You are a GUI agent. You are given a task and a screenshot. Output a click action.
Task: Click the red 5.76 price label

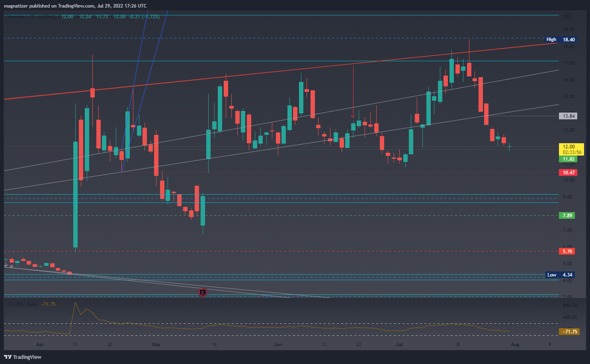pos(567,251)
